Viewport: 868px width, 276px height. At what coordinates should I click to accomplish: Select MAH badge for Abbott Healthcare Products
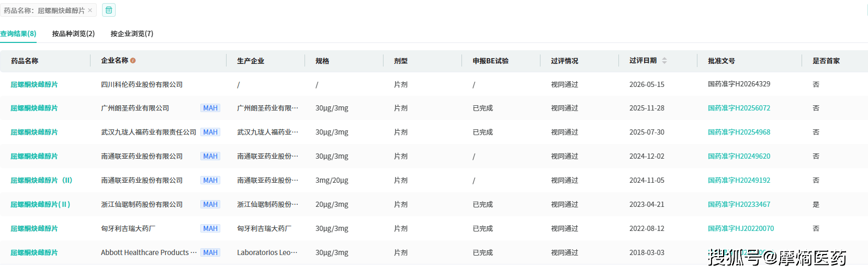point(210,252)
